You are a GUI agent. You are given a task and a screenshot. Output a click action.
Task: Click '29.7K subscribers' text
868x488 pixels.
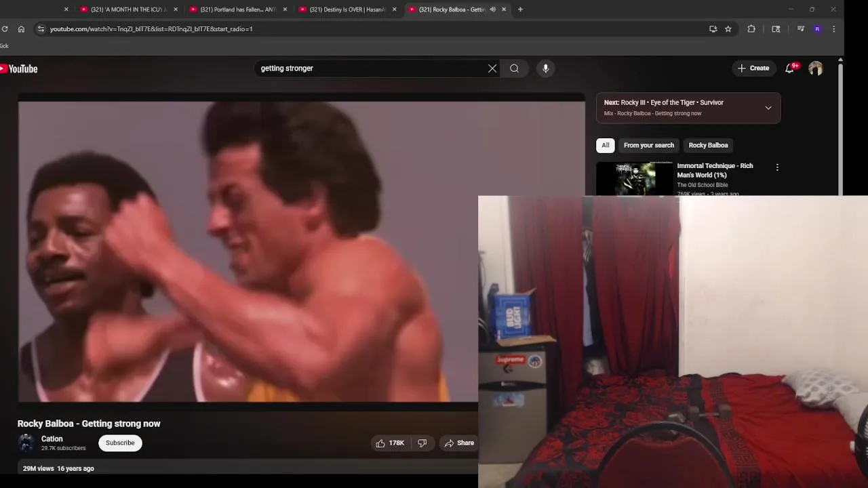[x=64, y=449]
